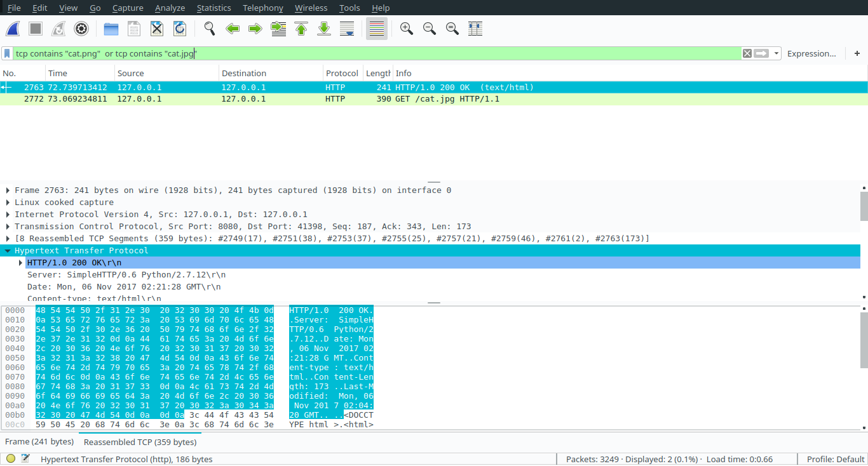This screenshot has height=466, width=868.
Task: Expand Linux cooked capture section
Action: coord(8,203)
